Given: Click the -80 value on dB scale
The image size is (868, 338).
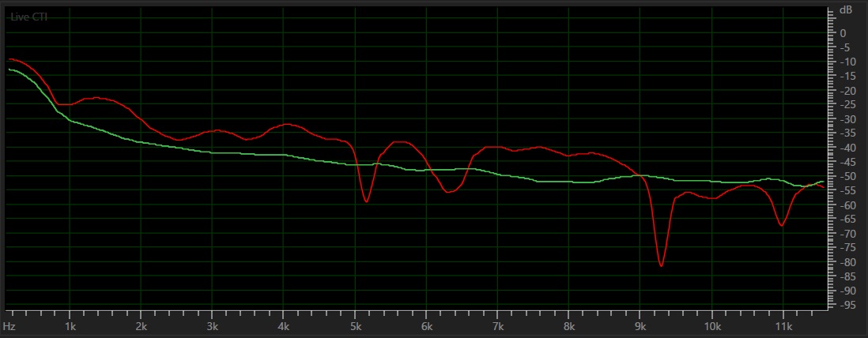Looking at the screenshot, I should [x=847, y=263].
